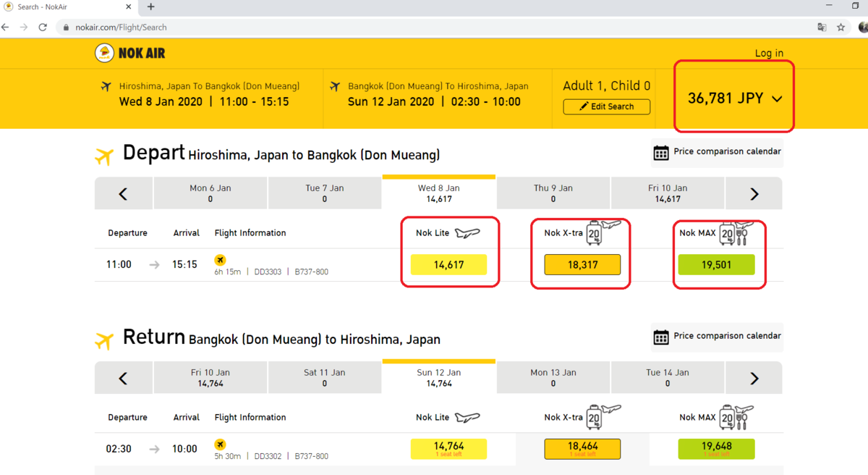Image resolution: width=868 pixels, height=475 pixels.
Task: Choose Nok MAX depart fare 19,501
Action: [x=716, y=265]
